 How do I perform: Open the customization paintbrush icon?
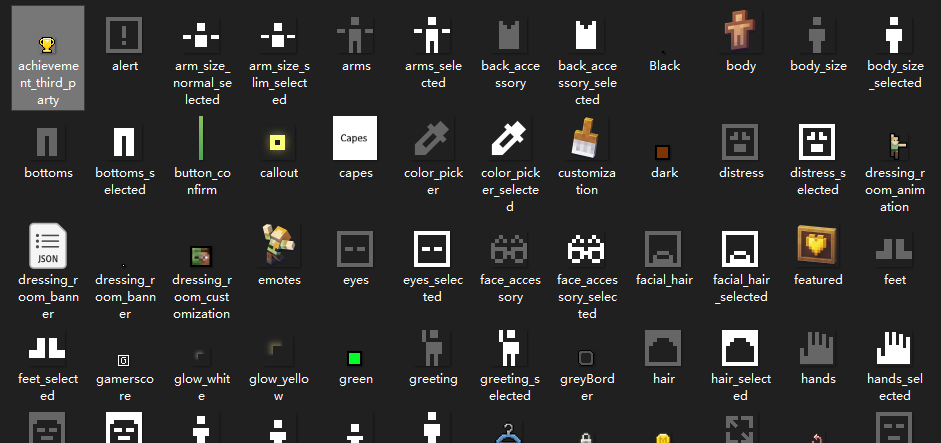pos(587,138)
